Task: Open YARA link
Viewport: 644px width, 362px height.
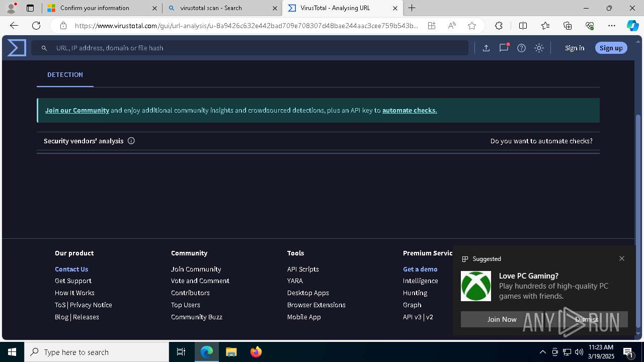Action: [x=295, y=281]
